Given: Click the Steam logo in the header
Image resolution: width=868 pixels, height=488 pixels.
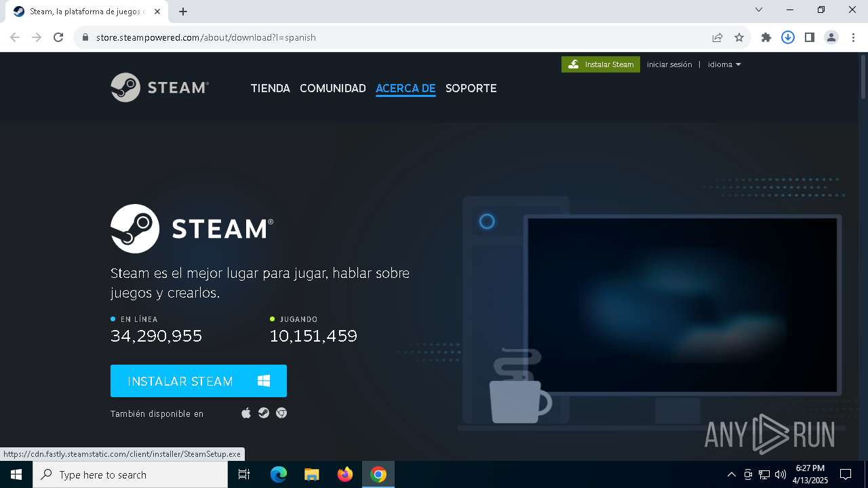Looking at the screenshot, I should point(159,87).
